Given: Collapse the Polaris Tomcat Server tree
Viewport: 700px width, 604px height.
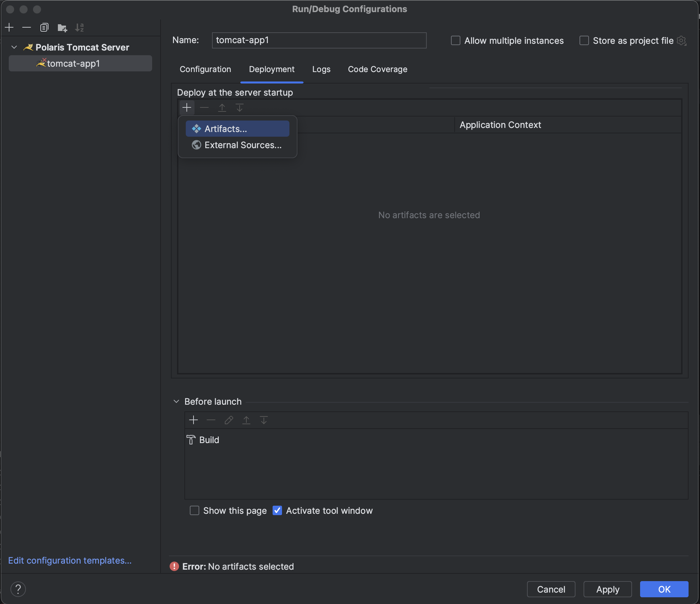Looking at the screenshot, I should pyautogui.click(x=14, y=47).
